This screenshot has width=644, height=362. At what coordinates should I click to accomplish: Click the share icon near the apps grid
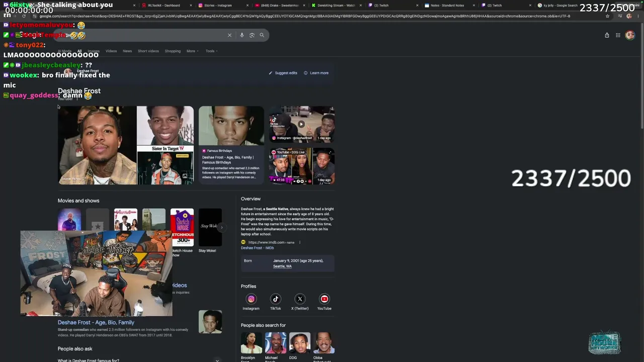[607, 35]
